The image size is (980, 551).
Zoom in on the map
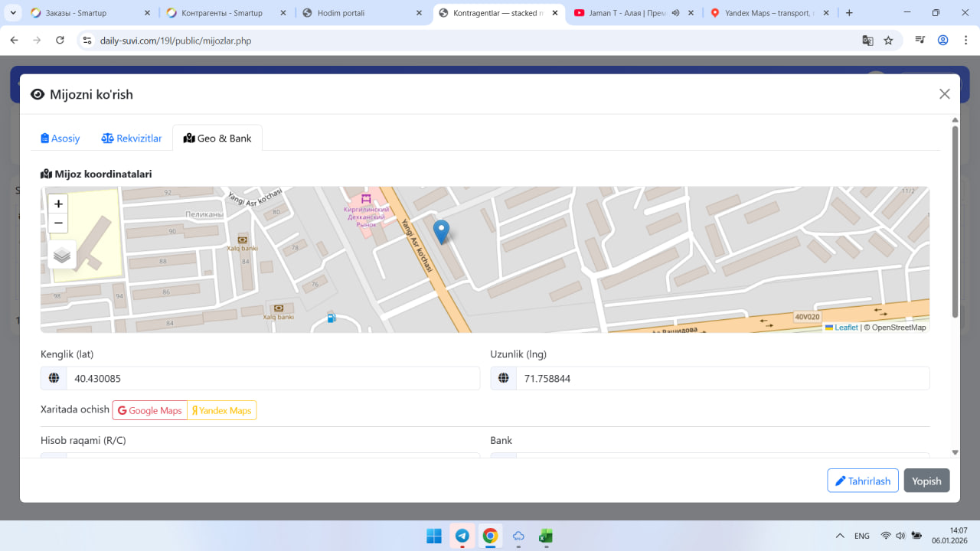point(58,204)
